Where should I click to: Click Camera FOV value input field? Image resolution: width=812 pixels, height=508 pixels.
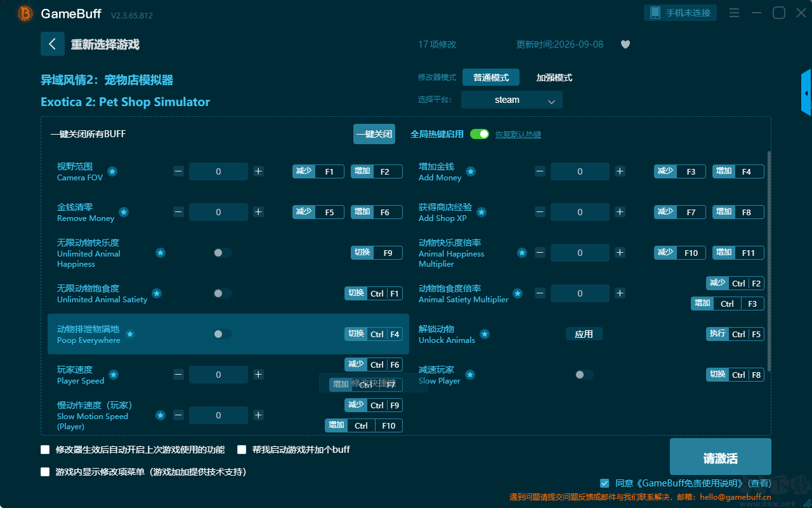click(x=218, y=171)
